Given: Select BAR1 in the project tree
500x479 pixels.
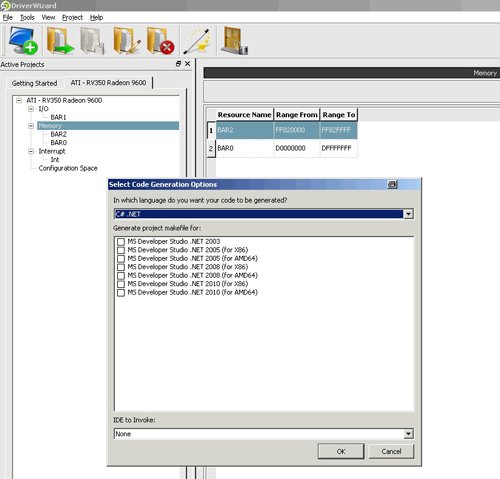Looking at the screenshot, I should [x=58, y=117].
